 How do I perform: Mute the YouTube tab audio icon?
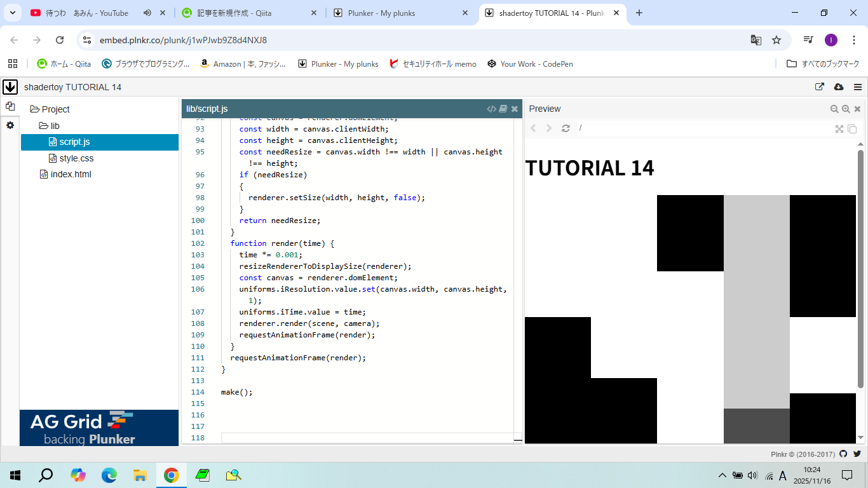click(x=147, y=13)
